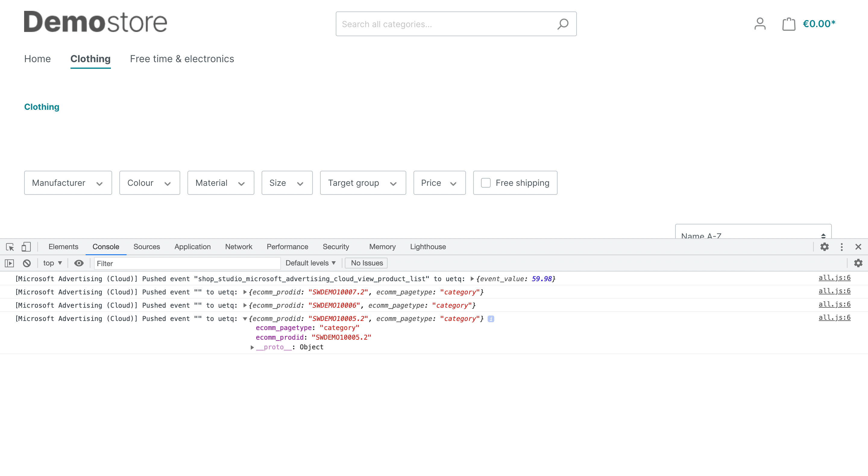Click the search magnifier icon
This screenshot has width=868, height=476.
point(562,24)
